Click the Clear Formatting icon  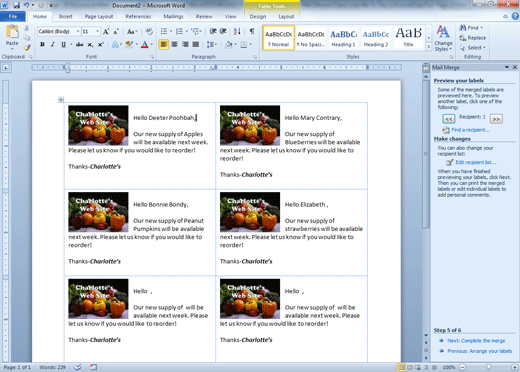149,32
